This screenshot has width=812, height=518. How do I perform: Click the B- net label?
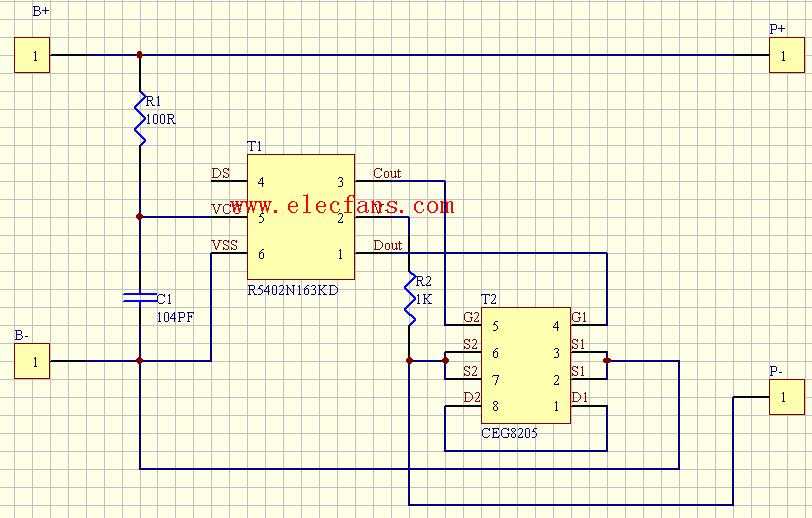(21, 335)
